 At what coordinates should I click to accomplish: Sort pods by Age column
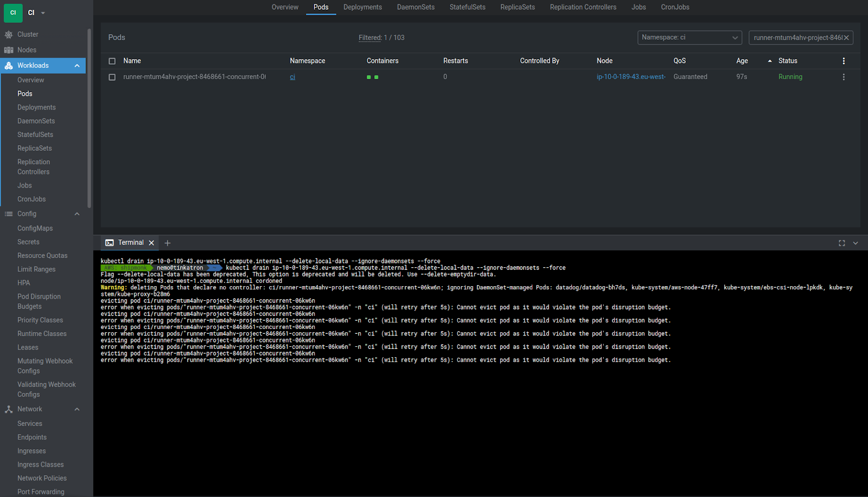click(742, 61)
